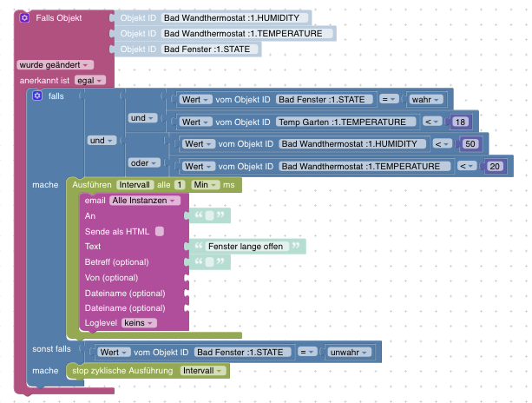The image size is (532, 403).
Task: Select the 'sonst falls' label
Action: coord(51,349)
